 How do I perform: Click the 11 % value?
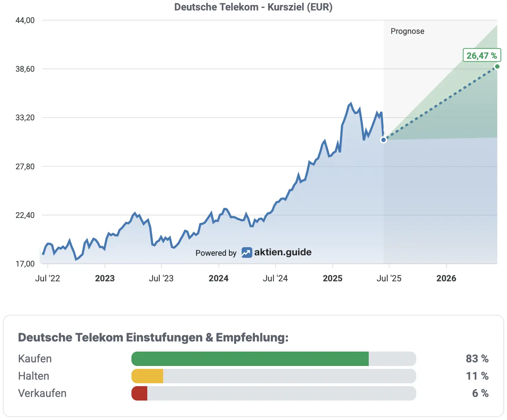click(477, 376)
